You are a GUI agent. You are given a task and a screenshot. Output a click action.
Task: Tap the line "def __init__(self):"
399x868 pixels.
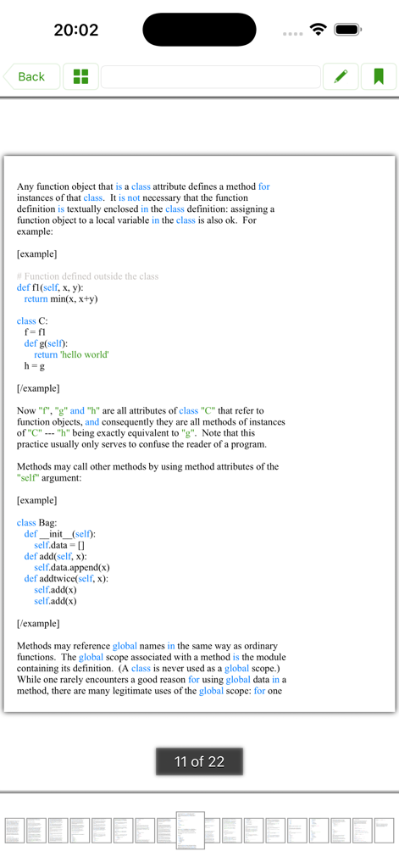(60, 534)
